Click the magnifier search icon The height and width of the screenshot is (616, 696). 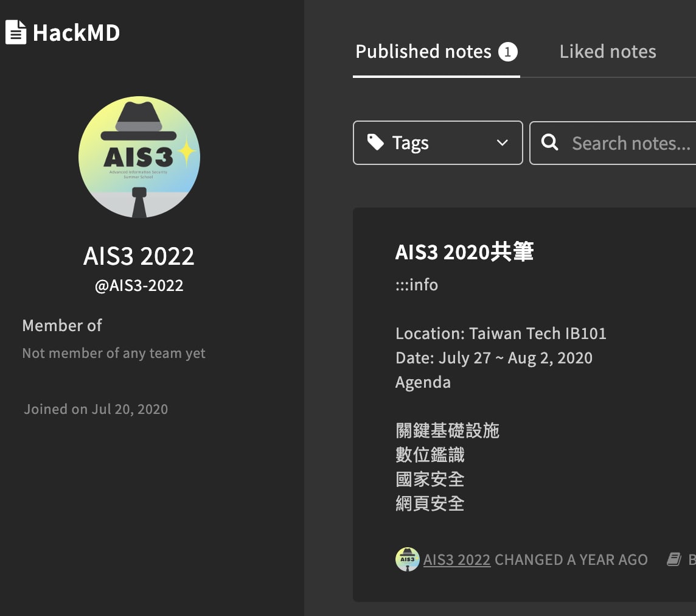point(549,142)
